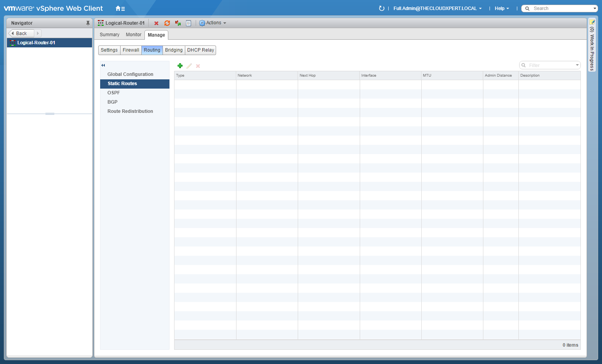Open the Help dropdown menu

501,8
